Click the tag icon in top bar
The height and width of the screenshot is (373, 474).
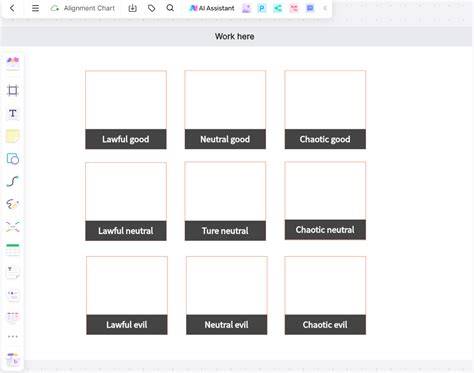(x=151, y=8)
